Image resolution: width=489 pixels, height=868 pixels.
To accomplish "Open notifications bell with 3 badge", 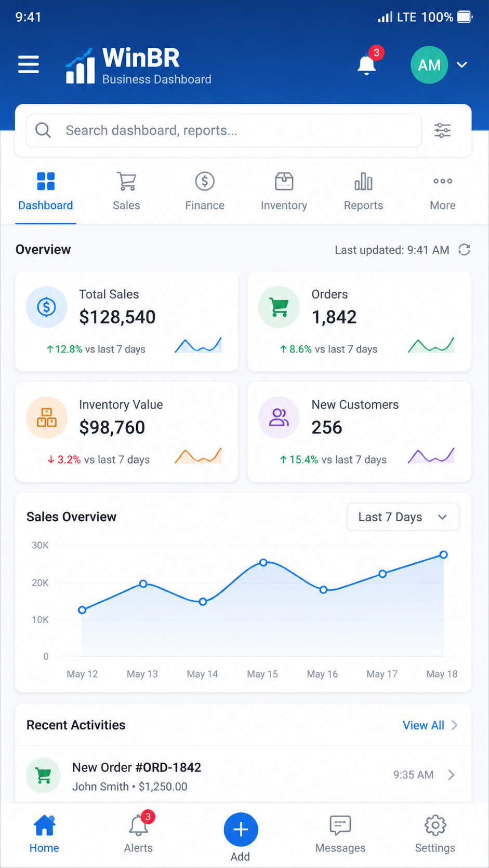I will 368,63.
